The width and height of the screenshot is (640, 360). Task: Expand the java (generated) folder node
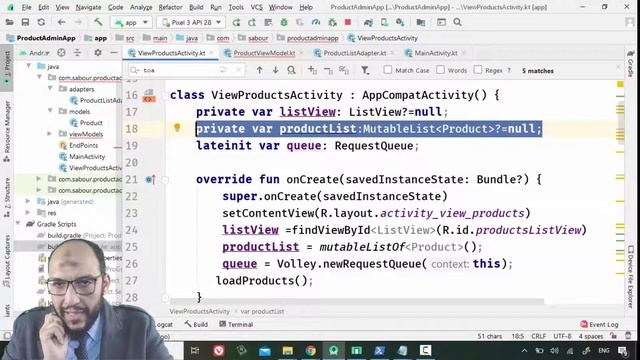[28, 201]
